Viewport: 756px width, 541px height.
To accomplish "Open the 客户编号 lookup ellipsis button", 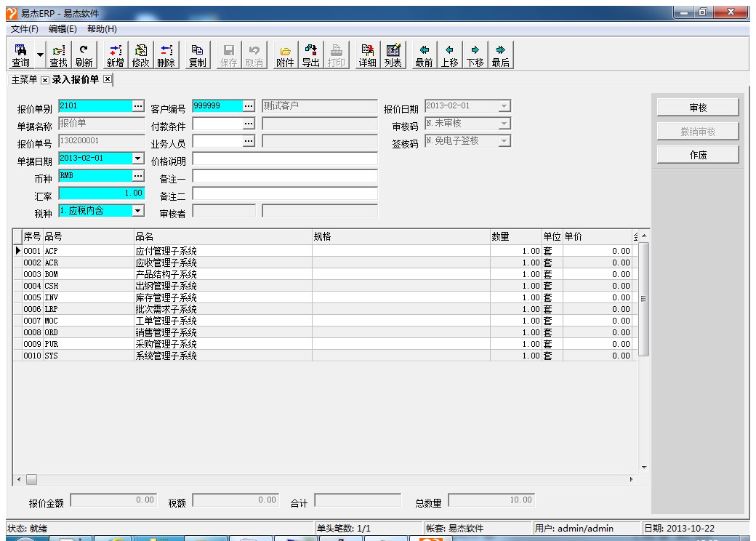I will (x=249, y=106).
